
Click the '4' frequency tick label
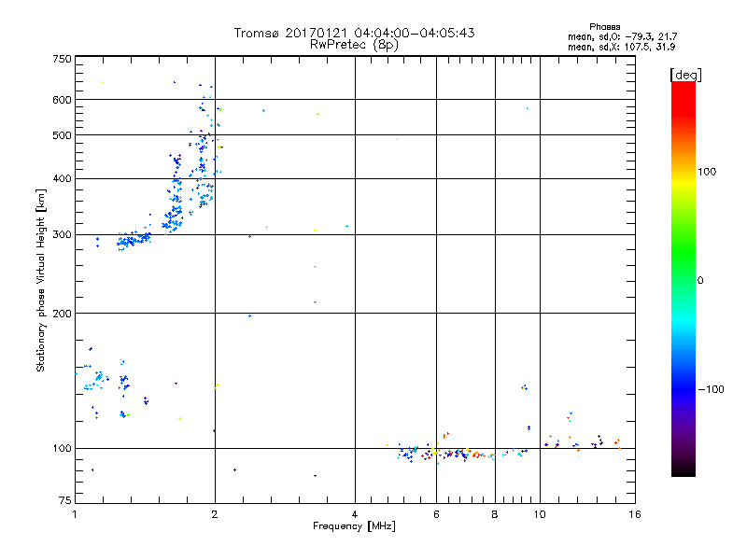355,514
